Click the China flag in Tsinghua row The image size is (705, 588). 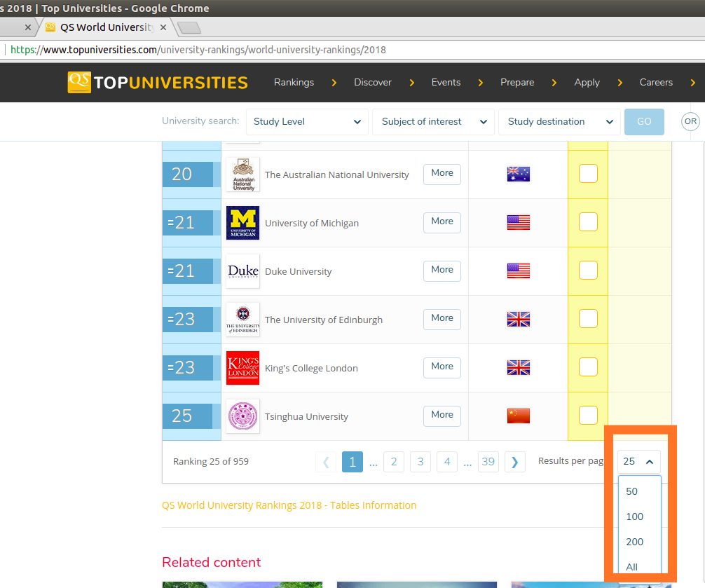pyautogui.click(x=519, y=416)
